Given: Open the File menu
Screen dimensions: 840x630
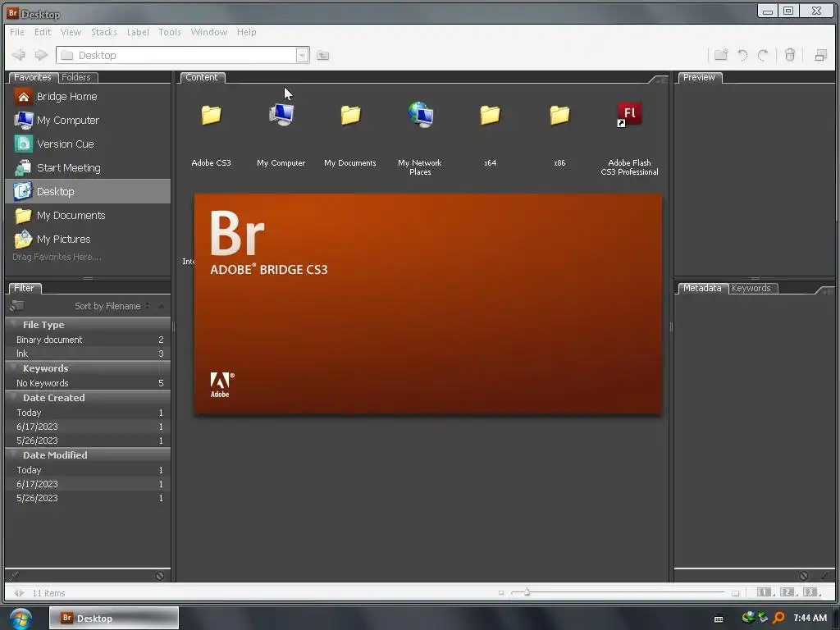Looking at the screenshot, I should (17, 32).
